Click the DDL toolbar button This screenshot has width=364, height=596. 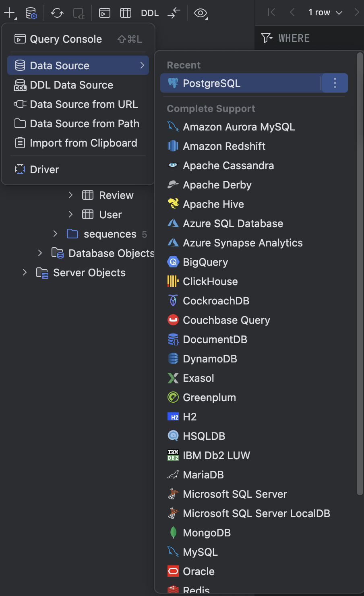150,13
